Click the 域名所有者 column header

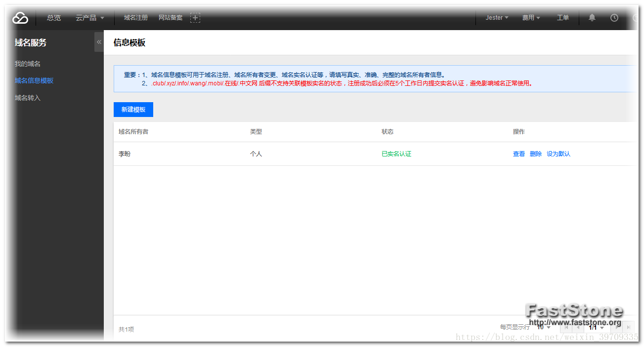click(x=133, y=132)
